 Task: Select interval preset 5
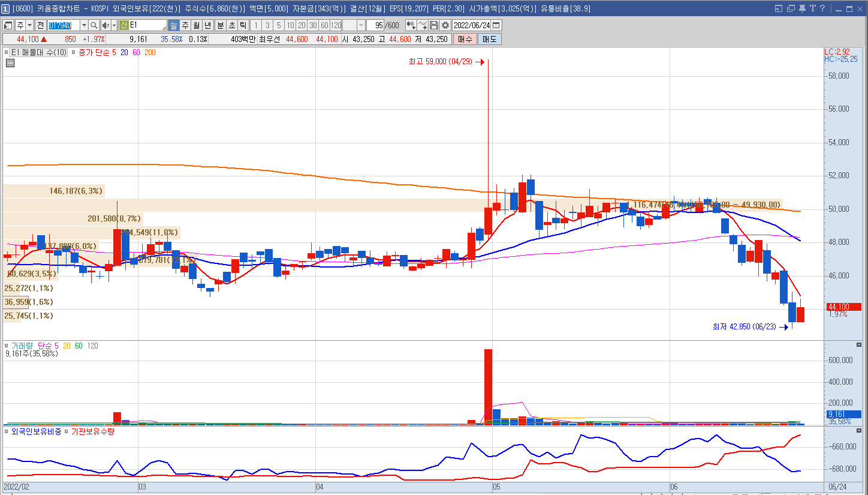(x=279, y=25)
